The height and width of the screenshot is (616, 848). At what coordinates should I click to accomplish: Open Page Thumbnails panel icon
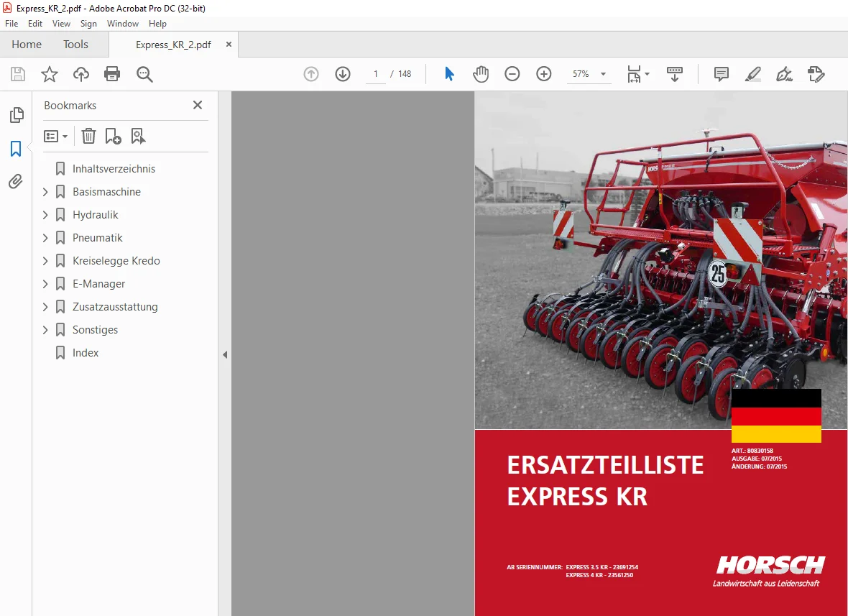(17, 115)
